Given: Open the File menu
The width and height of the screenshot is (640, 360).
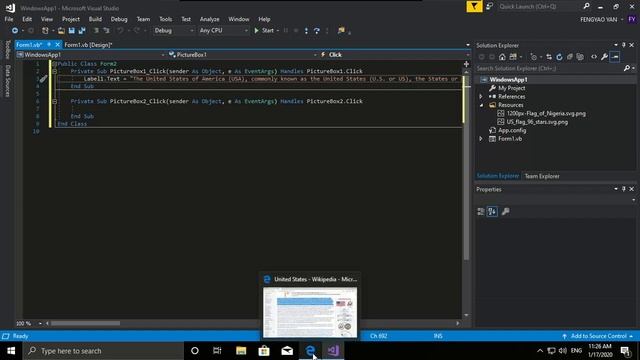Looking at the screenshot, I should tap(9, 19).
